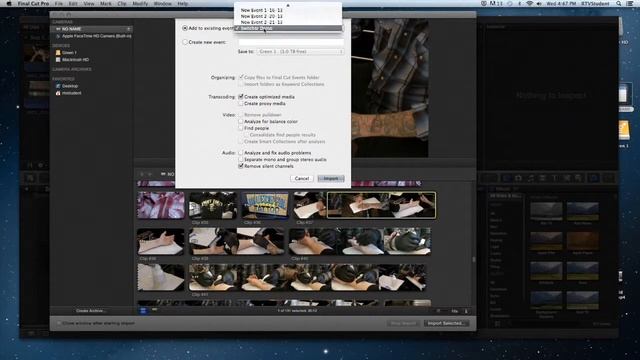The height and width of the screenshot is (360, 640).
Task: Open Themes browser in background toolbar
Action: 578,178
